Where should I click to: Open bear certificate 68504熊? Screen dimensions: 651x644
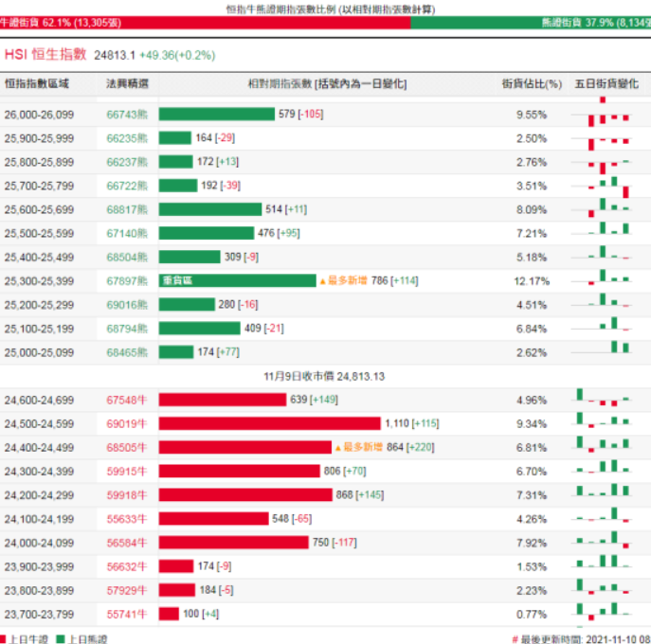click(x=127, y=258)
